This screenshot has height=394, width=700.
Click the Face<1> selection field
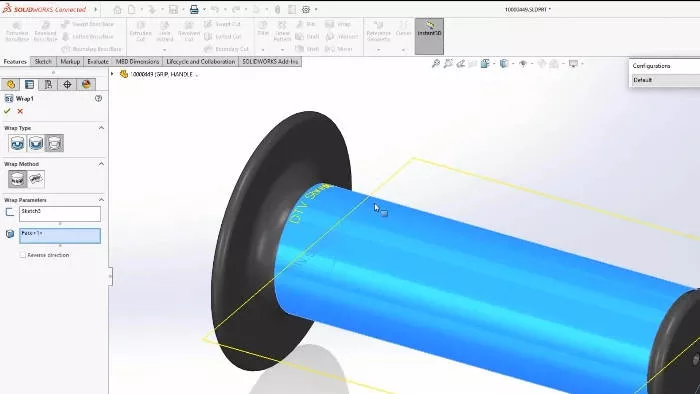pyautogui.click(x=60, y=236)
